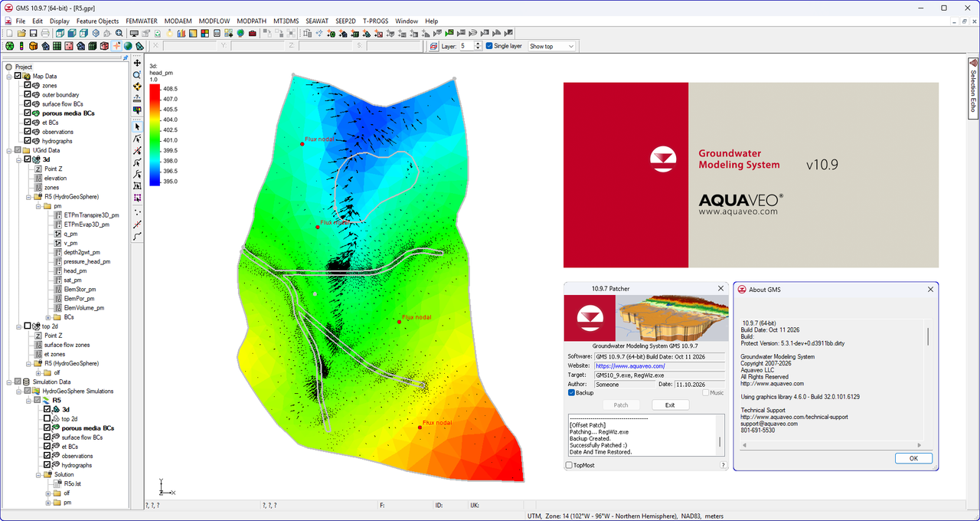Viewport: 980px width, 521px height.
Task: Open the MODFLOW menu
Action: (x=214, y=21)
